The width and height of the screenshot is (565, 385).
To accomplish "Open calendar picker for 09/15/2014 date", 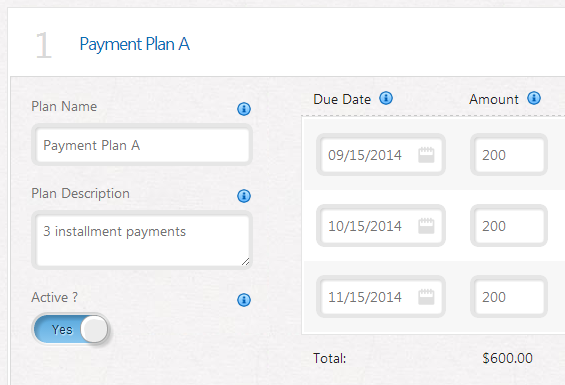I will tap(426, 155).
